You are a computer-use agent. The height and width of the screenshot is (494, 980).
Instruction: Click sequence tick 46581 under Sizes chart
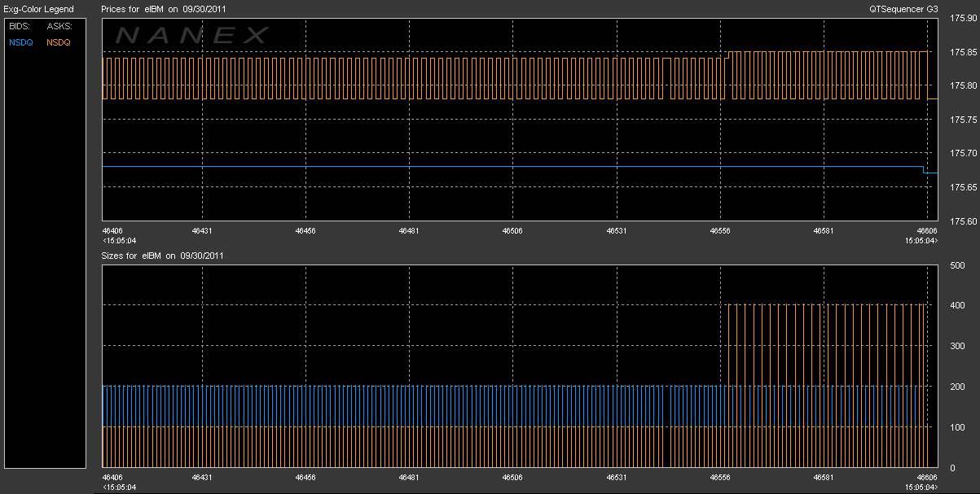point(824,478)
